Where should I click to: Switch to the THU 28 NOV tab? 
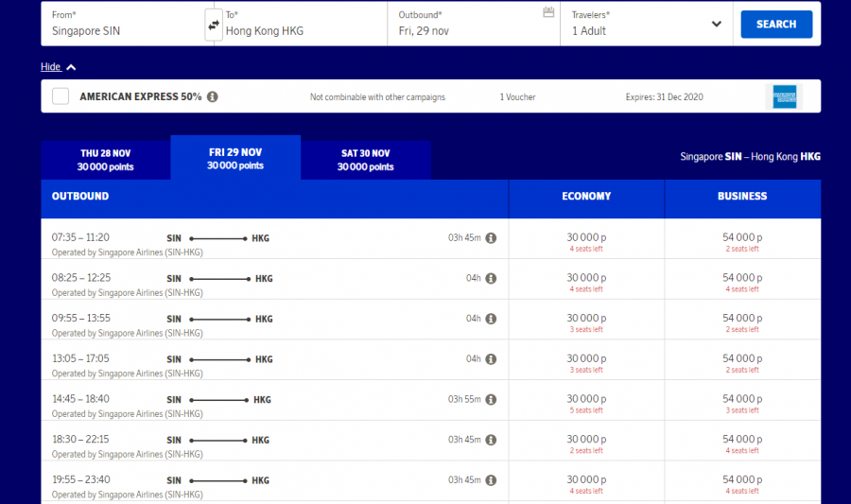pyautogui.click(x=105, y=160)
